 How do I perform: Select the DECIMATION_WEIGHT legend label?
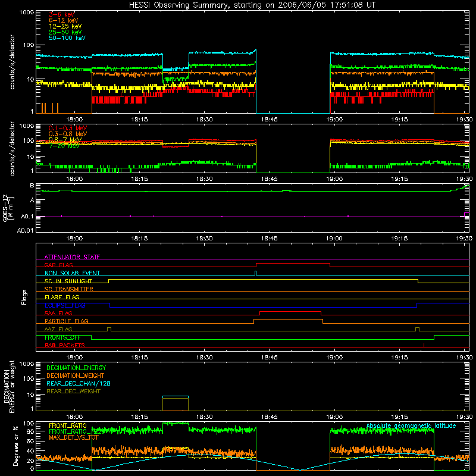pos(76,375)
